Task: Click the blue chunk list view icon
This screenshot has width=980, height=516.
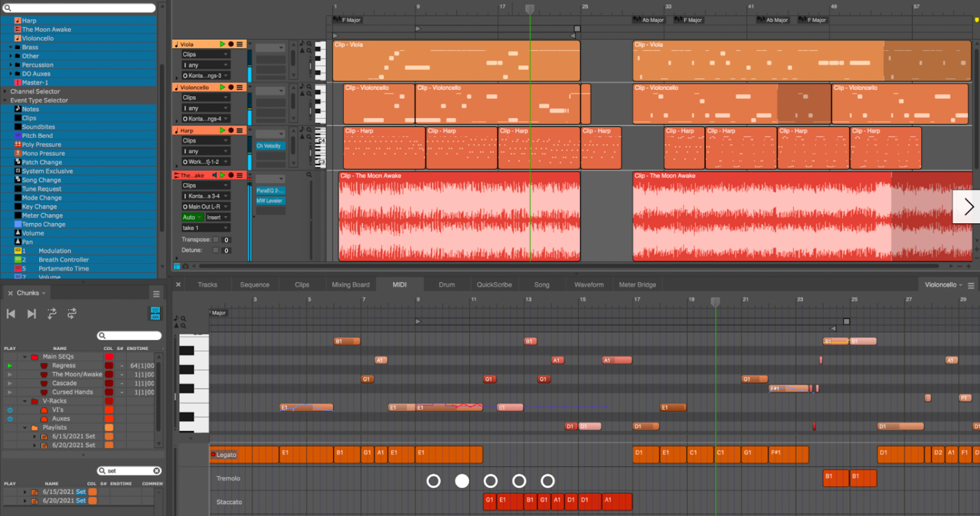Action: click(155, 314)
